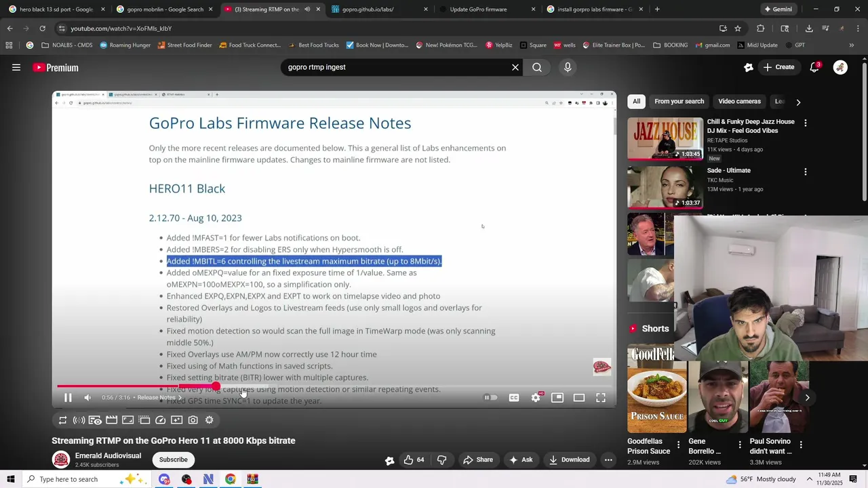Reload the current page

point(42,28)
